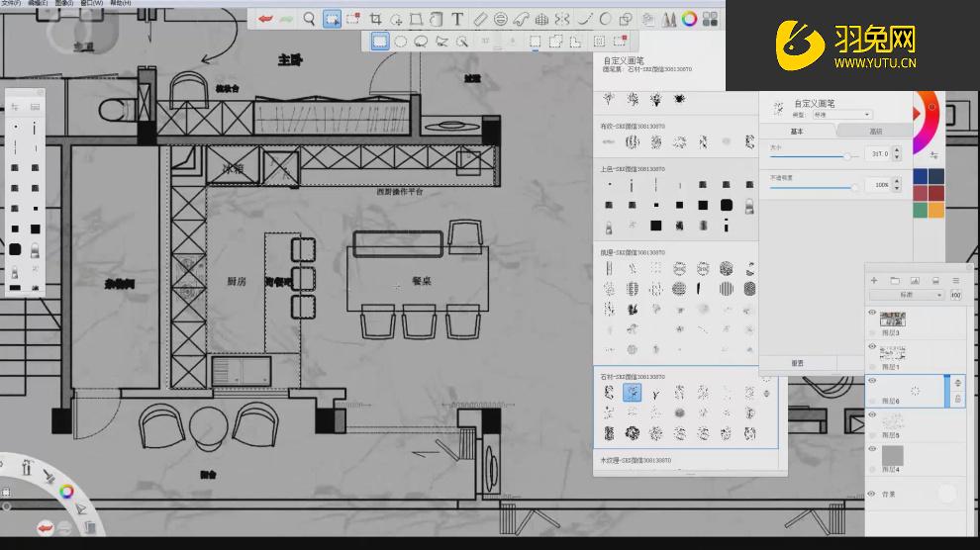
Task: Open layer blend mode dropdown
Action: click(x=907, y=295)
